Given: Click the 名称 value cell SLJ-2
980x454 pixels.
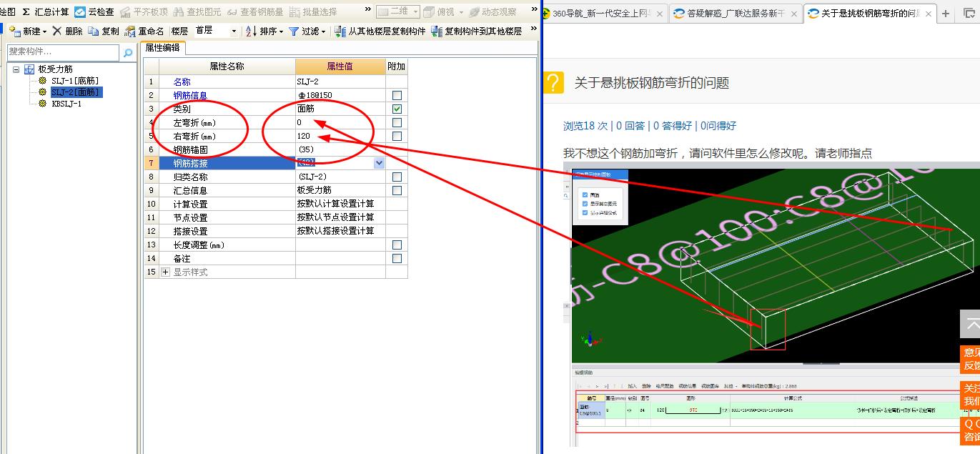Looking at the screenshot, I should click(x=340, y=82).
